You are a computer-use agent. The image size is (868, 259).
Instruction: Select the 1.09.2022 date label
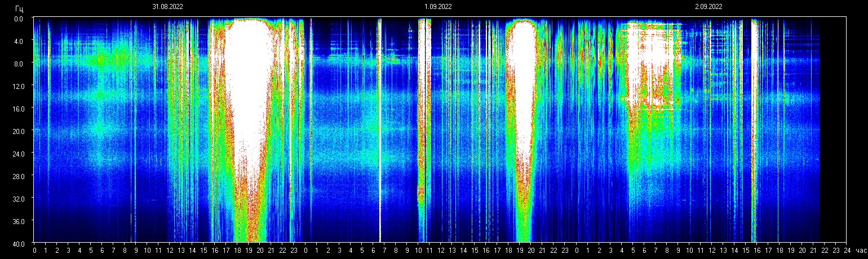click(x=438, y=7)
